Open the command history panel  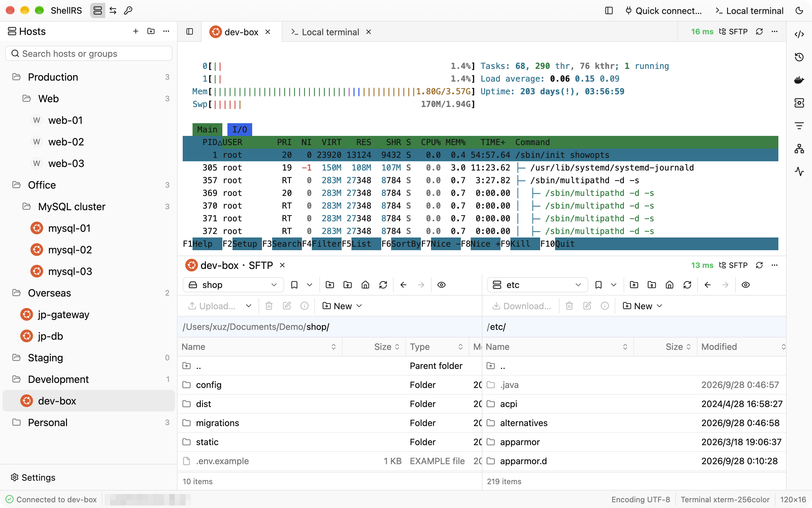point(799,57)
